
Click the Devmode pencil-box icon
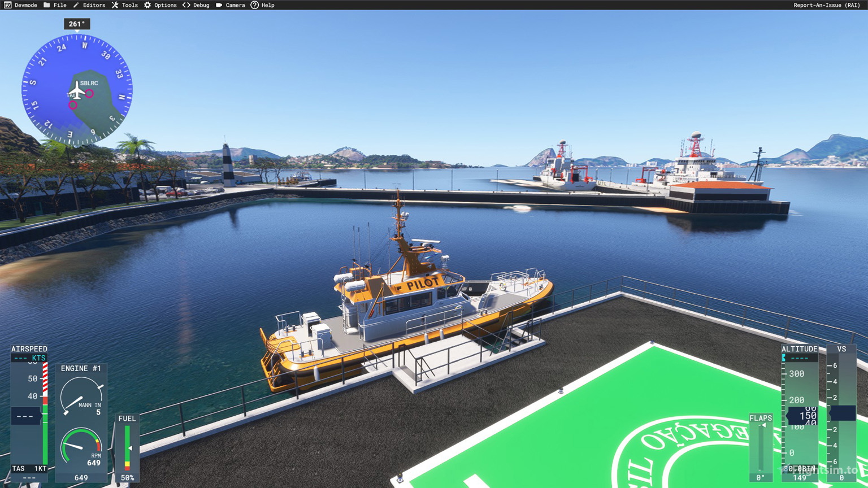[x=7, y=5]
